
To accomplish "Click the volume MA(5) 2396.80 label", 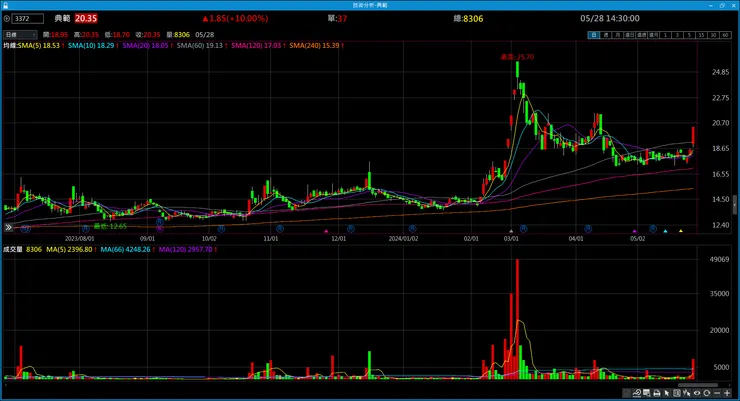I will point(69,250).
